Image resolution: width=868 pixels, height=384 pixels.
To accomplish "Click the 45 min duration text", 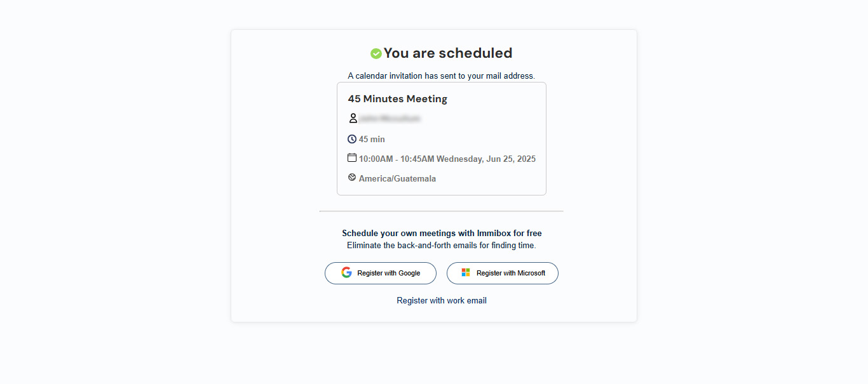I will (372, 140).
